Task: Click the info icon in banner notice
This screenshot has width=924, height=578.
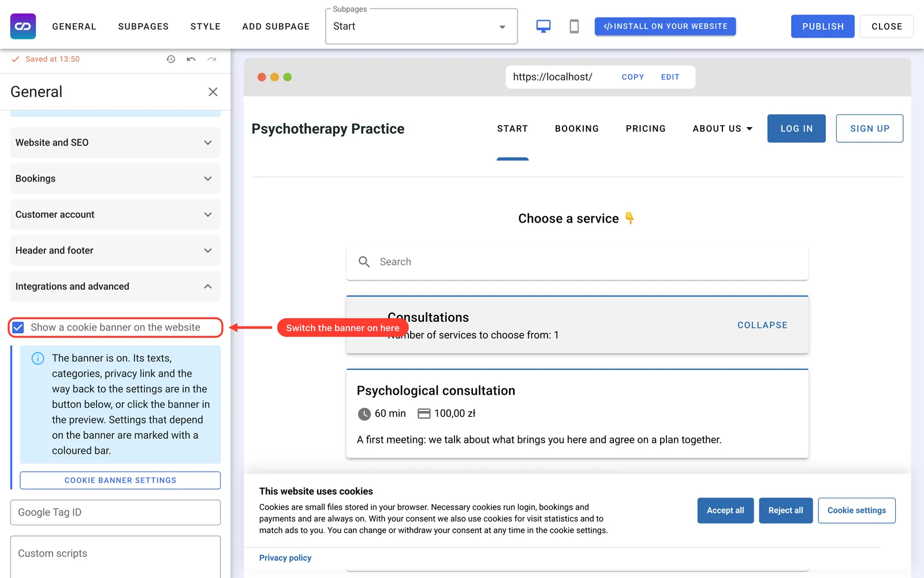Action: [38, 358]
